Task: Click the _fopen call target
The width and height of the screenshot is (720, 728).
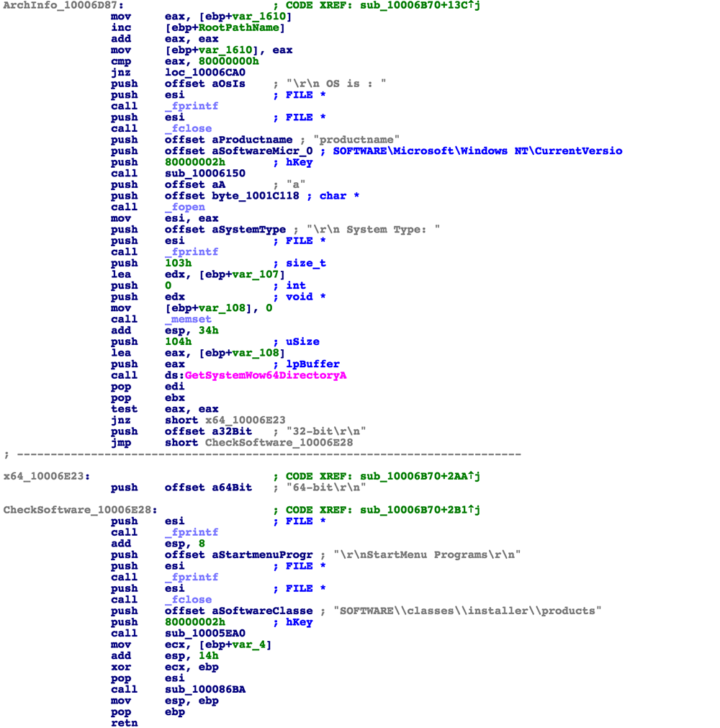Action: pos(185,207)
